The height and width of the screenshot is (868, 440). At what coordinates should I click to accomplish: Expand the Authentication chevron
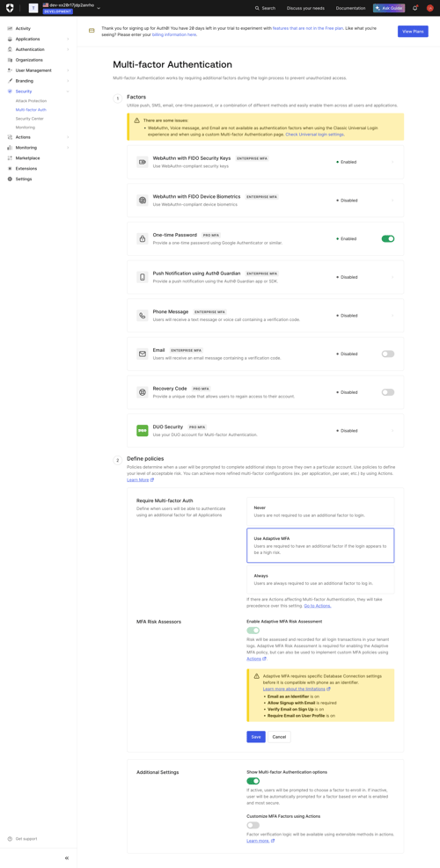[68, 49]
